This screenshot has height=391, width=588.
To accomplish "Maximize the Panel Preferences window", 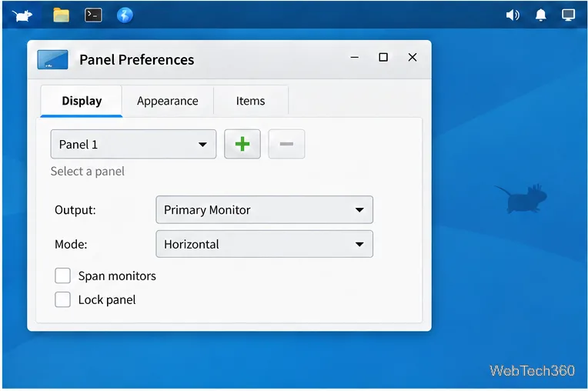I will pyautogui.click(x=383, y=58).
